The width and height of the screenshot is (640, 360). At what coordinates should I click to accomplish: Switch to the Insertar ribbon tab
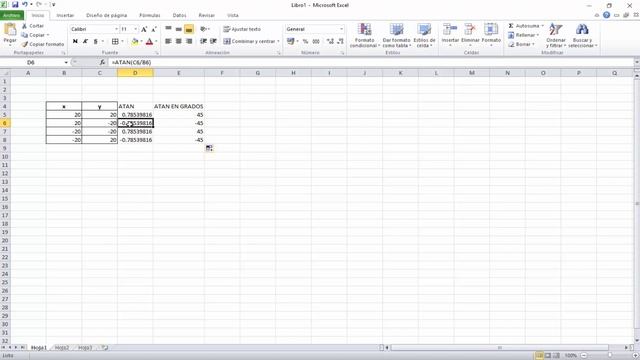65,15
